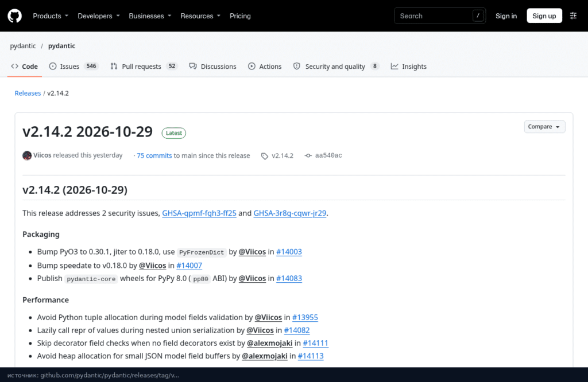Go to the Pricing page

coord(240,15)
